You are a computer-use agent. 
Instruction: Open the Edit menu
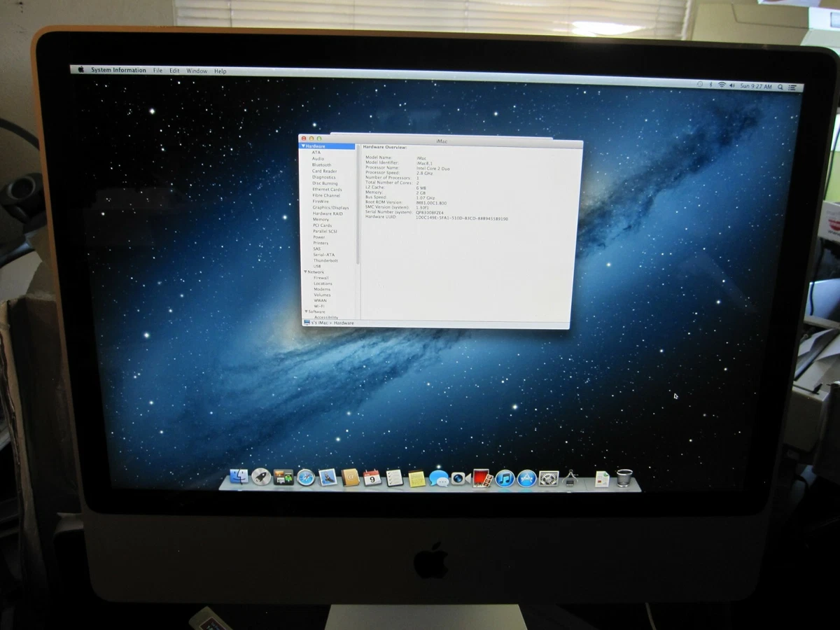pos(174,71)
